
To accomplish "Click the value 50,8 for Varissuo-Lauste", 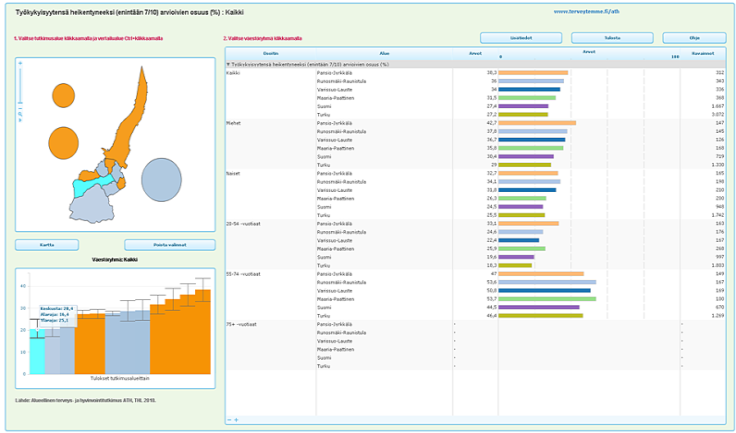I will pyautogui.click(x=491, y=291).
